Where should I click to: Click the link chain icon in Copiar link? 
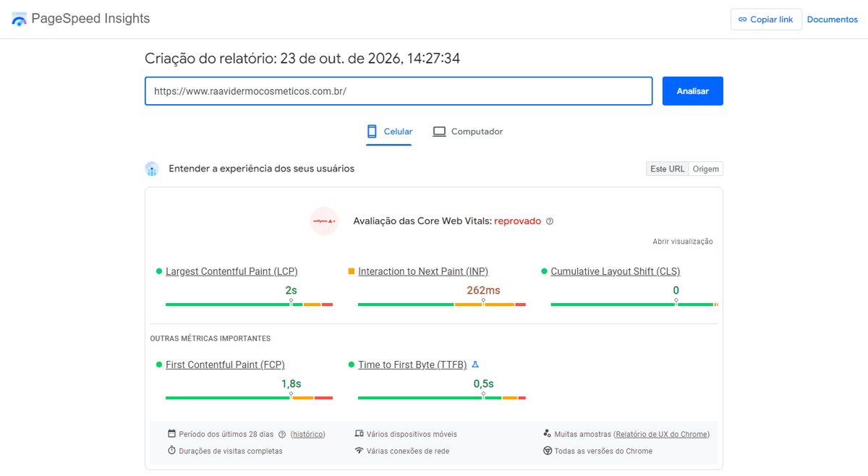tap(742, 20)
